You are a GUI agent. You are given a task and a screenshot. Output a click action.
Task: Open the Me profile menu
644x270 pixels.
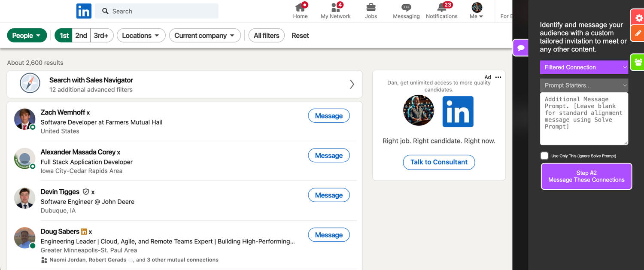click(x=477, y=11)
